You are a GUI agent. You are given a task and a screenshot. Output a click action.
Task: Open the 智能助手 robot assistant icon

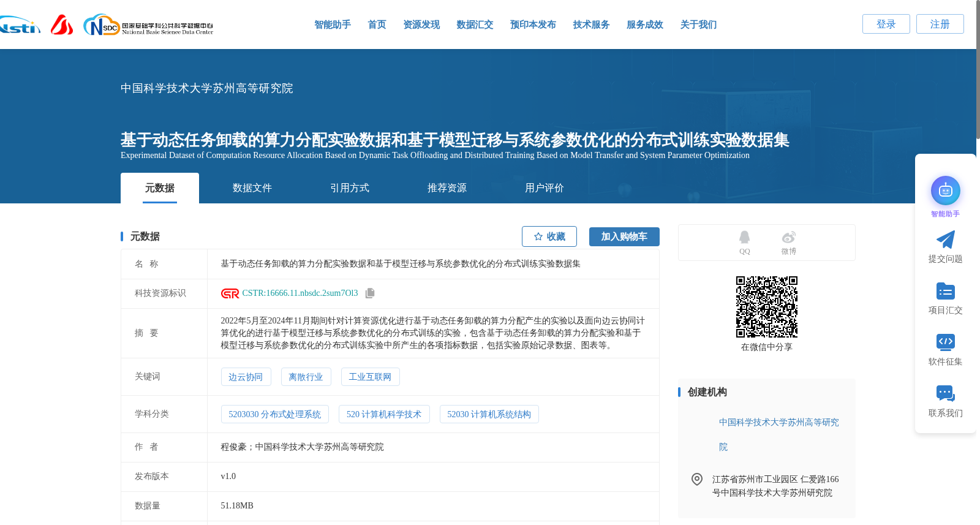click(x=946, y=191)
